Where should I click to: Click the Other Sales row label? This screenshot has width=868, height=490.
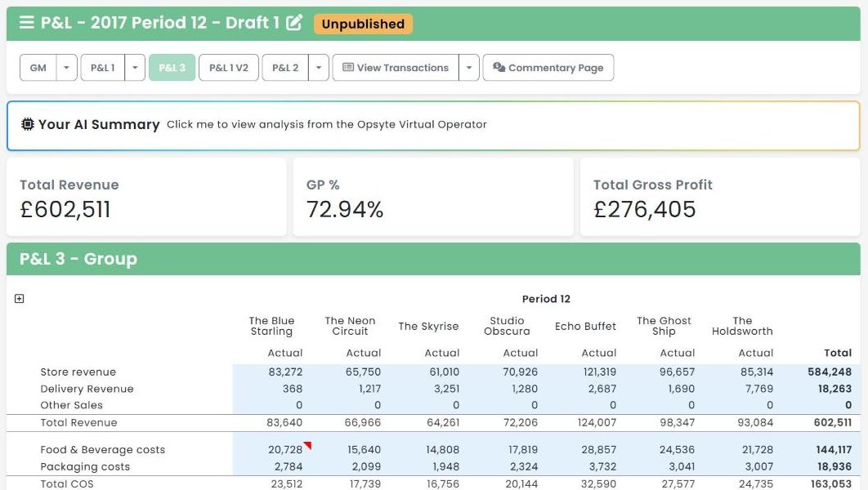(x=71, y=405)
